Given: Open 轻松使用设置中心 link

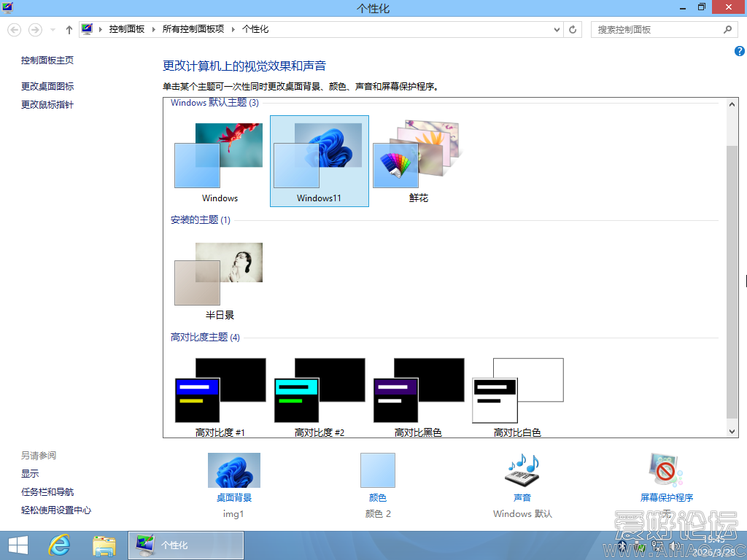Looking at the screenshot, I should pyautogui.click(x=55, y=510).
